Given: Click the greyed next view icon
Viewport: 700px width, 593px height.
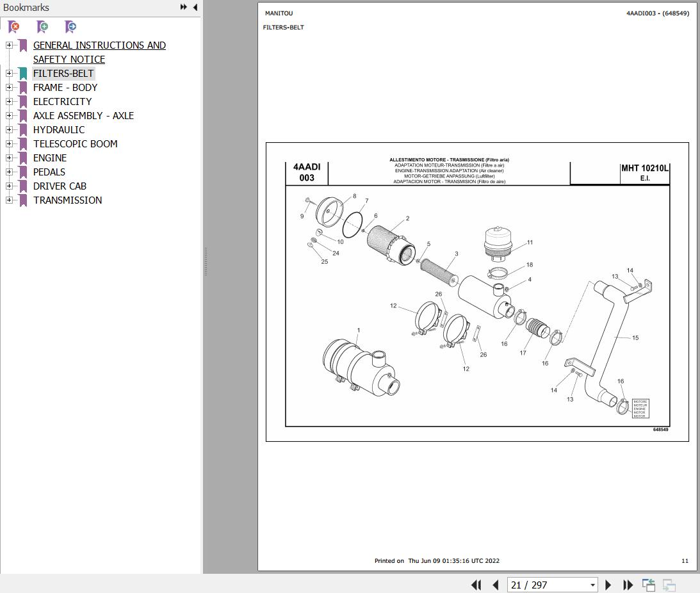Looking at the screenshot, I should click(669, 585).
